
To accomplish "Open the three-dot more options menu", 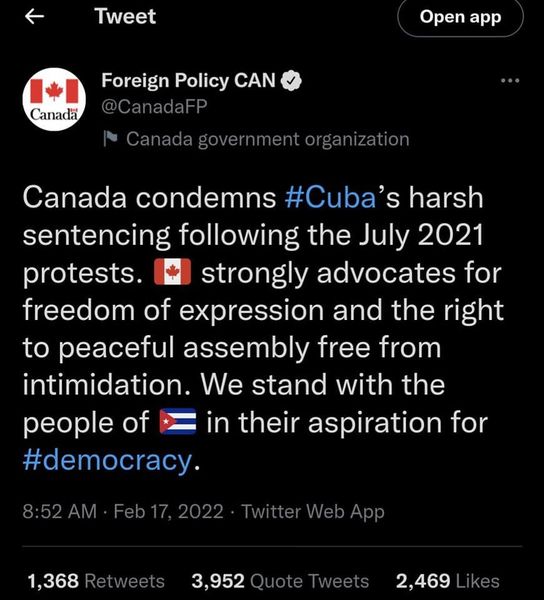I will (x=510, y=81).
